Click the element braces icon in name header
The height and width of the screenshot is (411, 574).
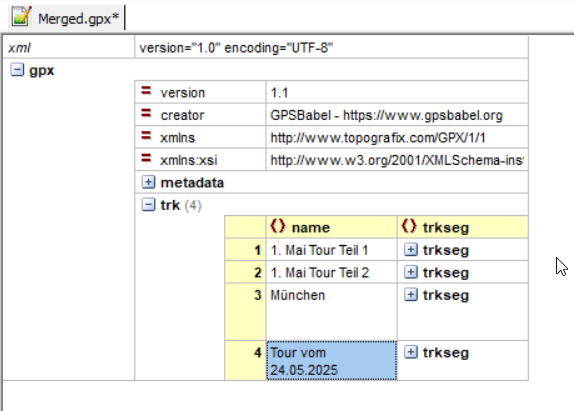coord(277,226)
